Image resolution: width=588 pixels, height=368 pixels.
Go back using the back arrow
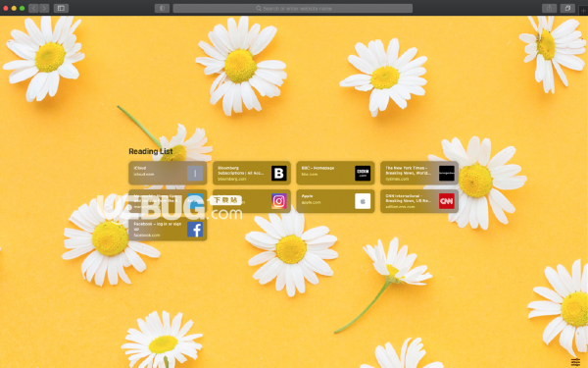[33, 8]
